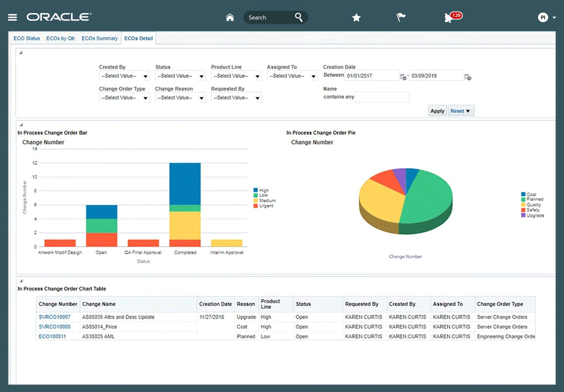Screen dimensions: 564x392
Task: Click the Urgent legend color swatch
Action: click(256, 206)
